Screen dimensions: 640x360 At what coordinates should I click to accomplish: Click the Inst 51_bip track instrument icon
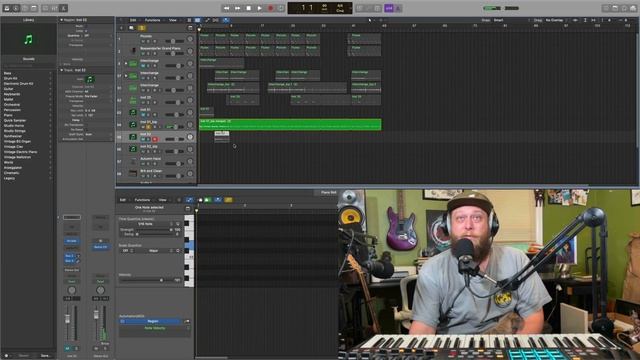pyautogui.click(x=133, y=124)
